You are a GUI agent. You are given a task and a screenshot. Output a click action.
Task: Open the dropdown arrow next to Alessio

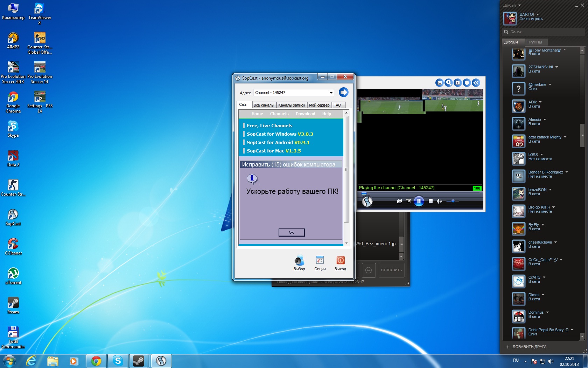545,120
